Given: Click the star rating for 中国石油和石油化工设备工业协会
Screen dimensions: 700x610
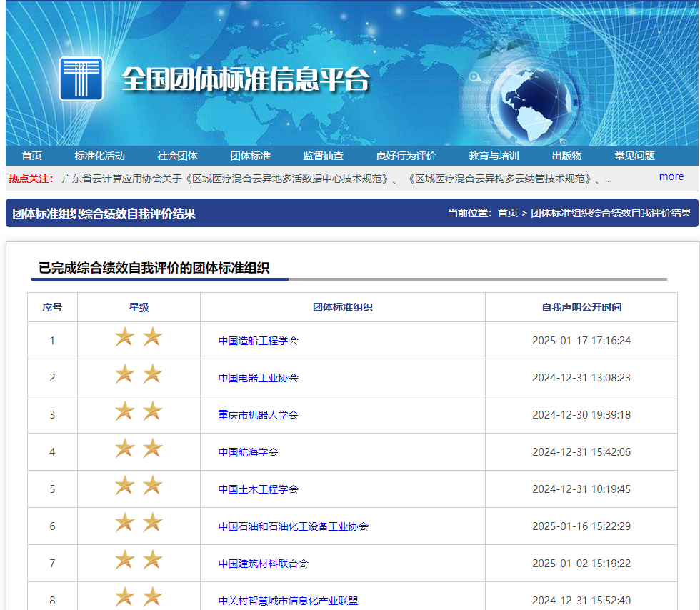Looking at the screenshot, I should [139, 522].
